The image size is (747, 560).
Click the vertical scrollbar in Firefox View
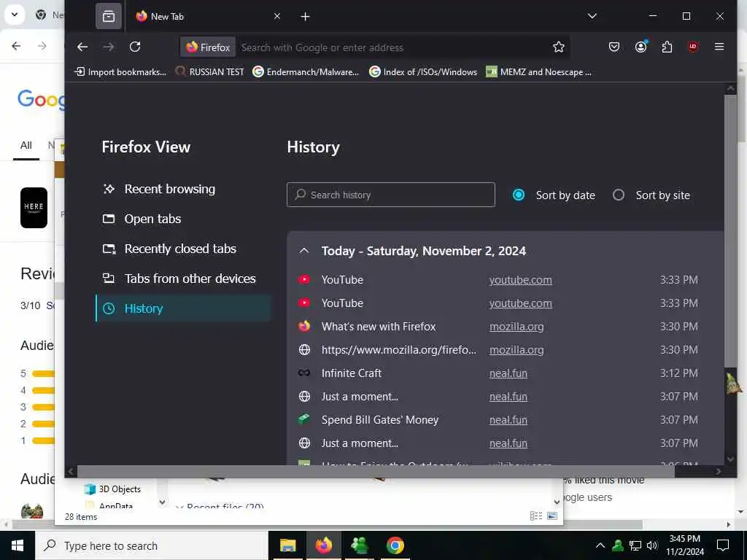[730, 231]
